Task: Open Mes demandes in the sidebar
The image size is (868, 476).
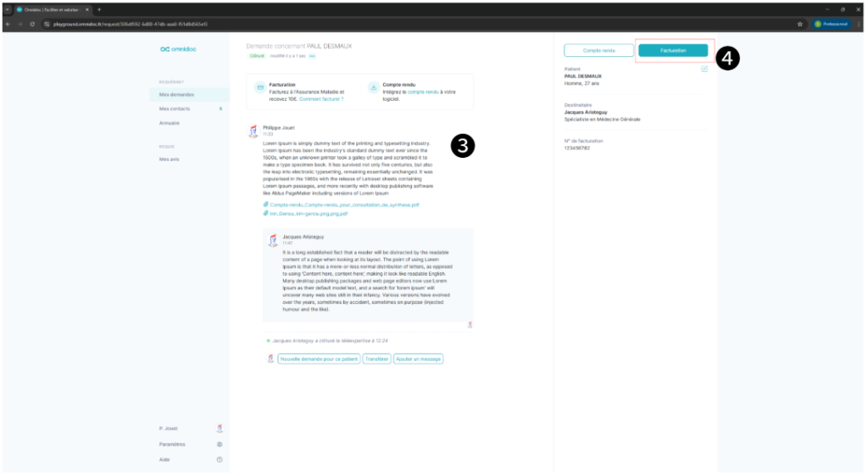Action: pyautogui.click(x=176, y=94)
